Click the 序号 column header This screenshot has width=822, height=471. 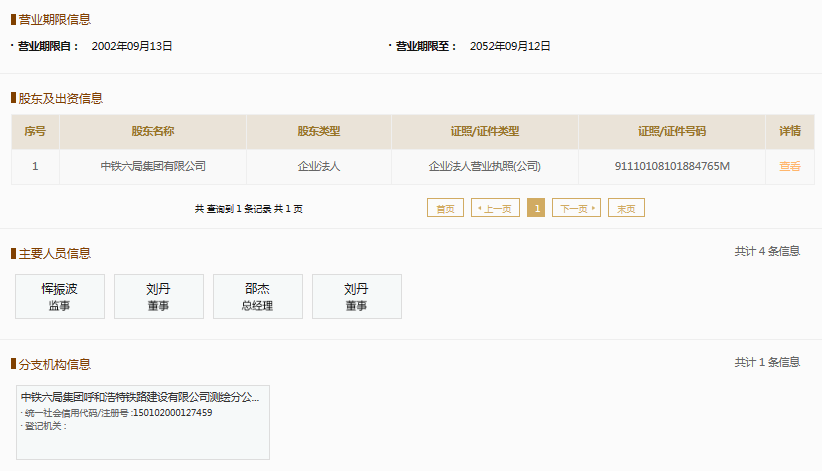(x=35, y=132)
